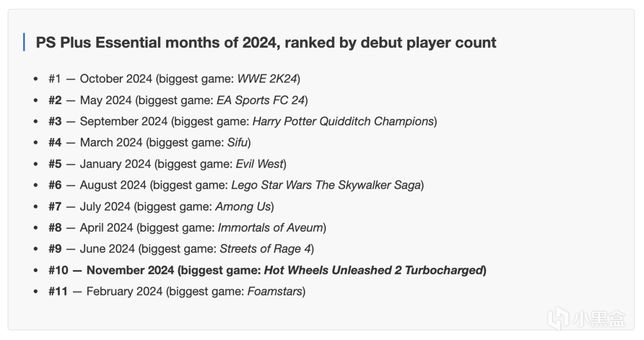Click the blue accent bar beside heading
This screenshot has width=644, height=340.
tap(24, 42)
